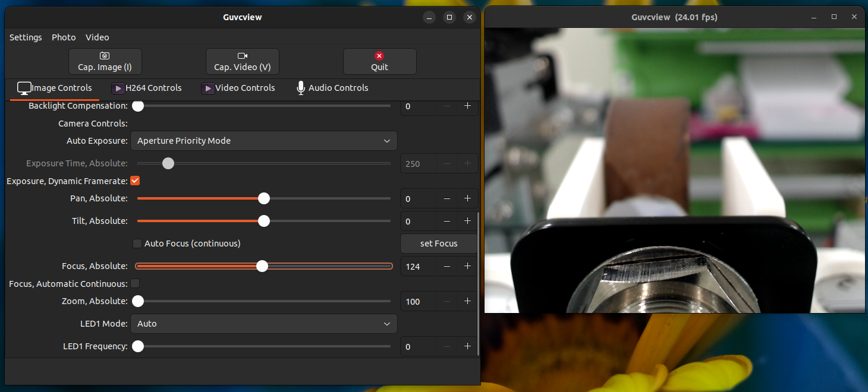Decrease Backlight Compensation with minus button
This screenshot has height=392, width=868.
(447, 106)
